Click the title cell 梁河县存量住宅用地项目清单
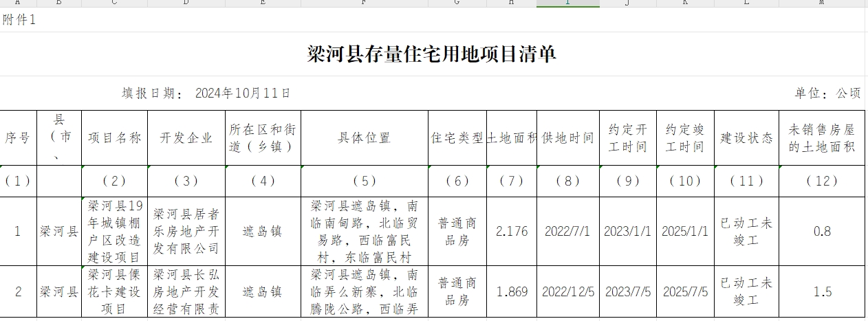This screenshot has width=868, height=321. (x=432, y=54)
